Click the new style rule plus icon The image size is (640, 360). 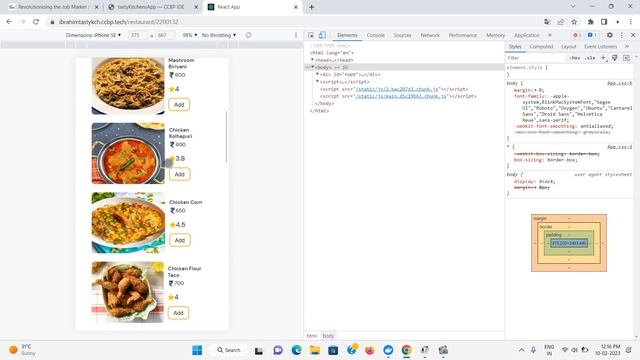tap(604, 58)
